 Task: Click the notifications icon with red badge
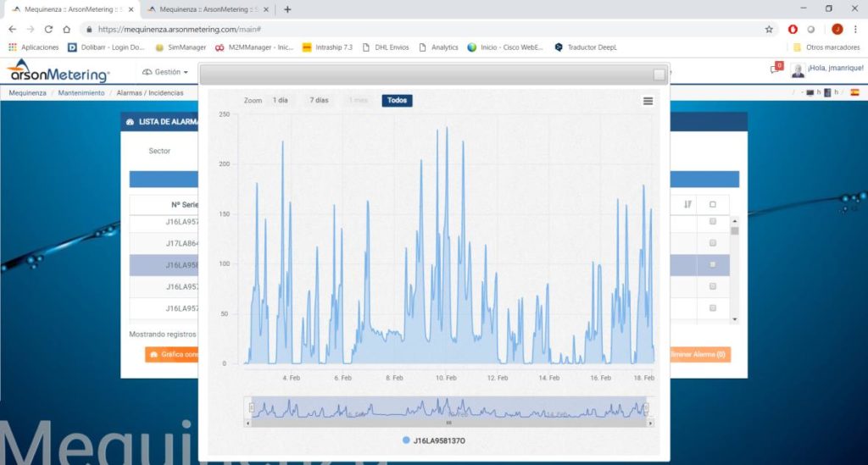[775, 69]
